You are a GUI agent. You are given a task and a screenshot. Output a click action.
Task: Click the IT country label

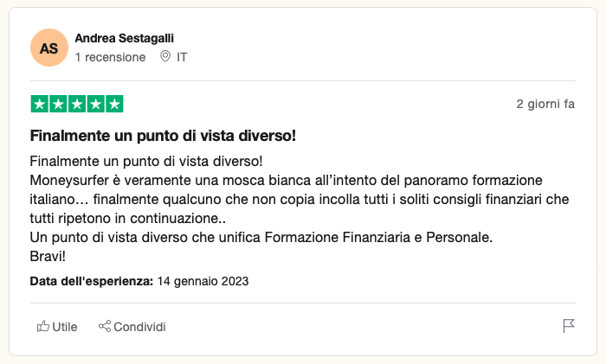click(182, 57)
